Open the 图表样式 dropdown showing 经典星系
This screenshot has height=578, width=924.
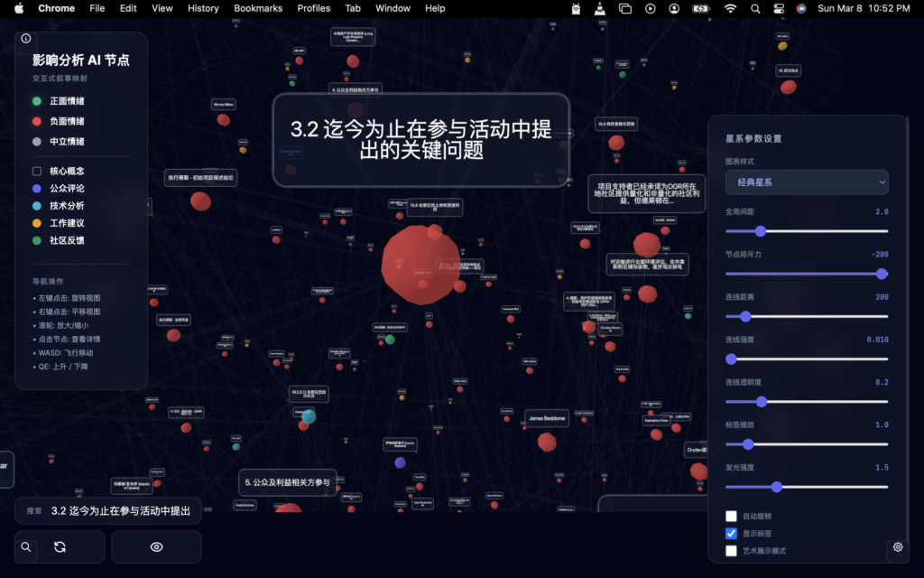(x=807, y=182)
